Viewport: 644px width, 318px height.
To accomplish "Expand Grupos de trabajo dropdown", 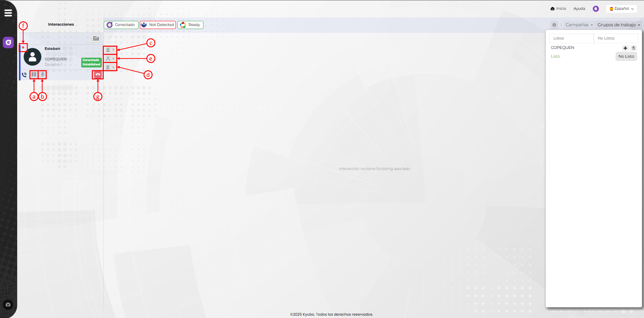I will pyautogui.click(x=618, y=25).
